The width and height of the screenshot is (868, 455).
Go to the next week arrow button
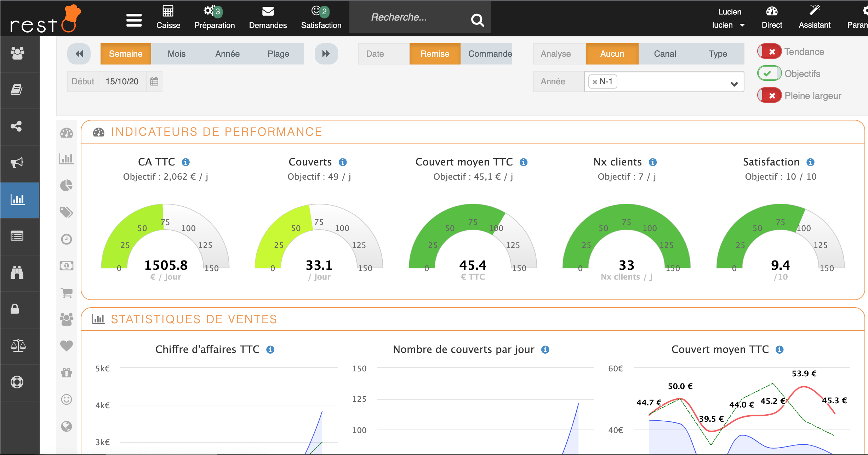pyautogui.click(x=326, y=54)
